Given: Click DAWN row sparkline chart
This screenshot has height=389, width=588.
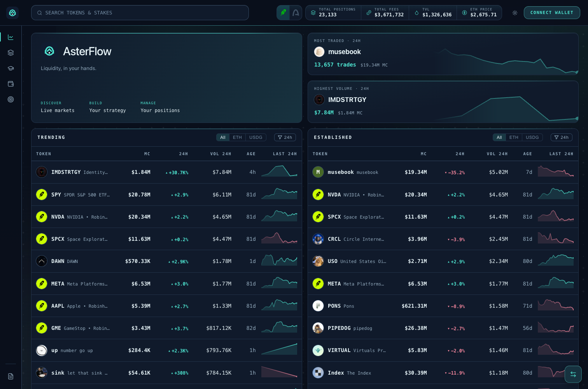Looking at the screenshot, I should coord(279,260).
